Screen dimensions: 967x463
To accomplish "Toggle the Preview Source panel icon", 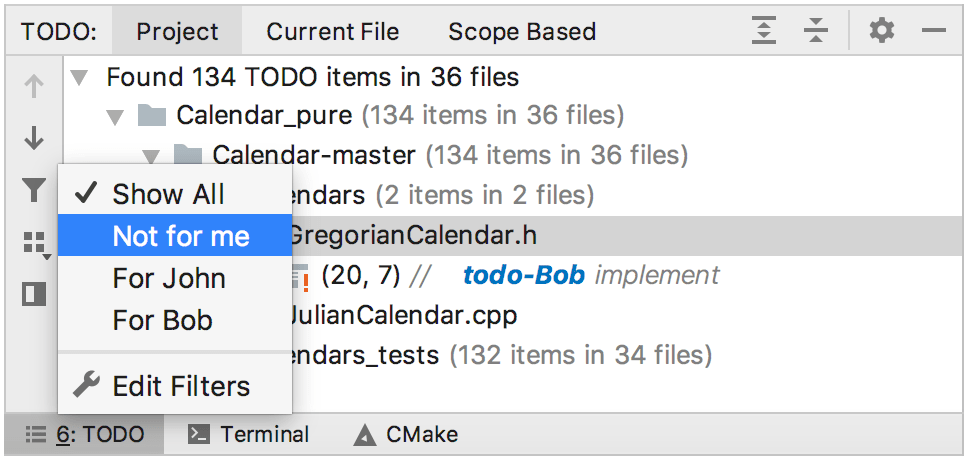I will [x=34, y=294].
